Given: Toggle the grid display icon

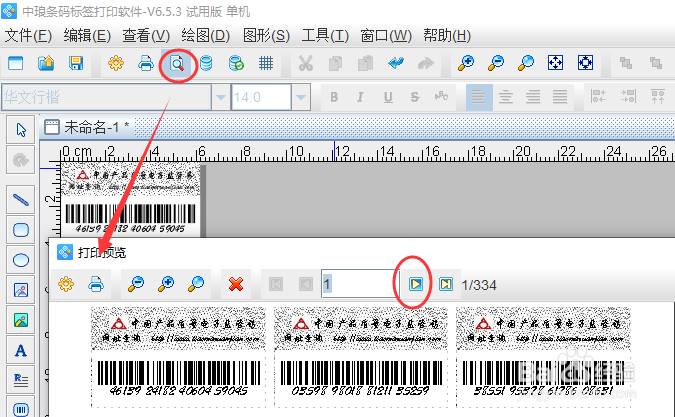Looking at the screenshot, I should coord(266,63).
